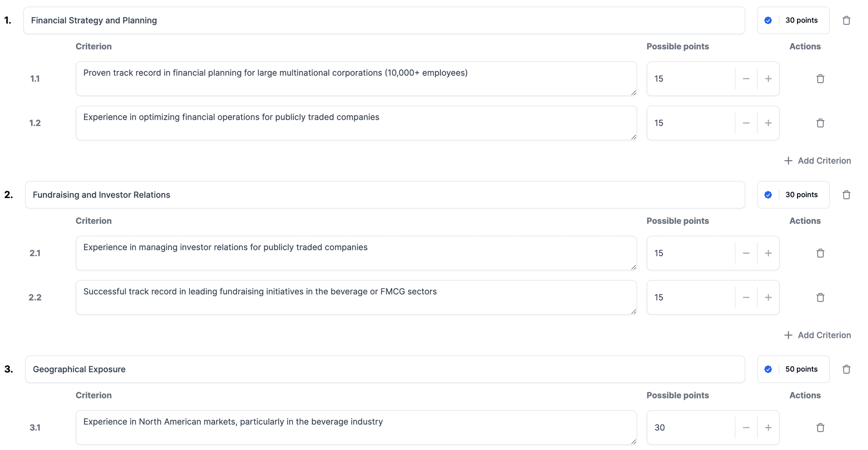
Task: Delete criterion 1.2 with the trash icon
Action: (820, 123)
